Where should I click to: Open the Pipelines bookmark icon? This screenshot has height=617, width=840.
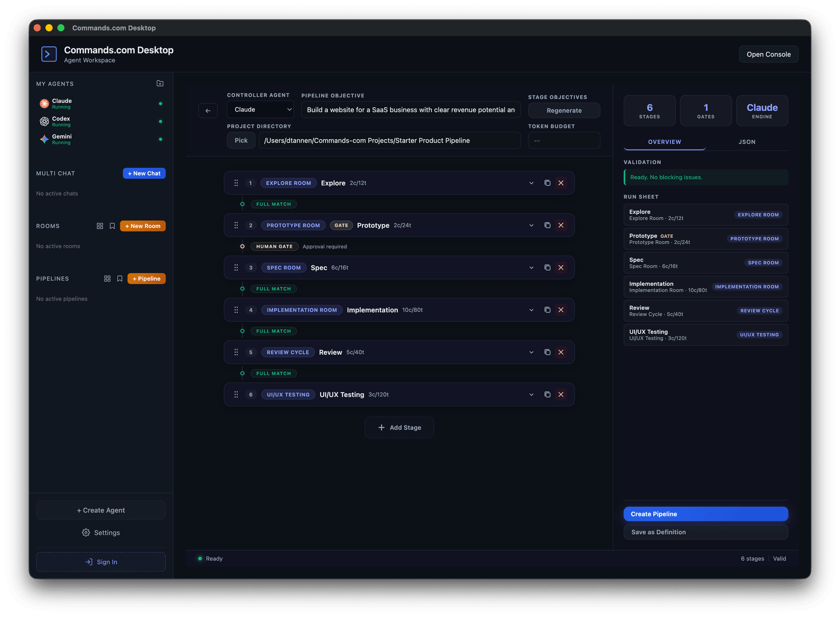120,279
